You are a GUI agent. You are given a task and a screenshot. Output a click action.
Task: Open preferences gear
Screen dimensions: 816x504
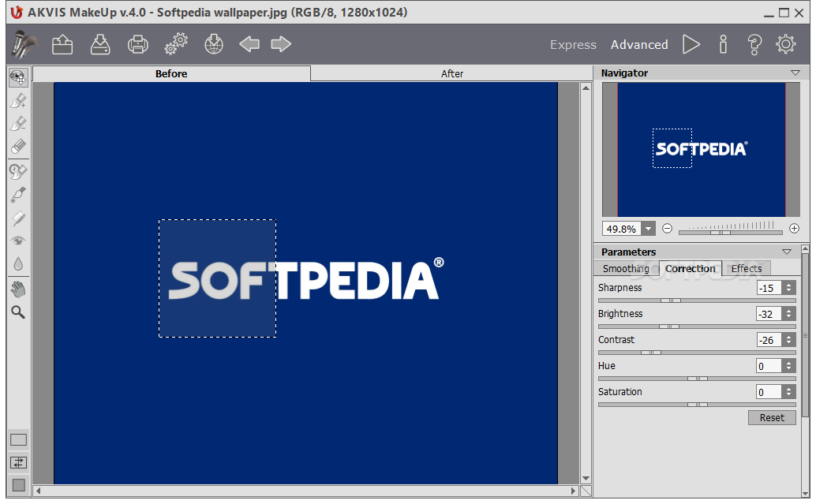point(786,44)
